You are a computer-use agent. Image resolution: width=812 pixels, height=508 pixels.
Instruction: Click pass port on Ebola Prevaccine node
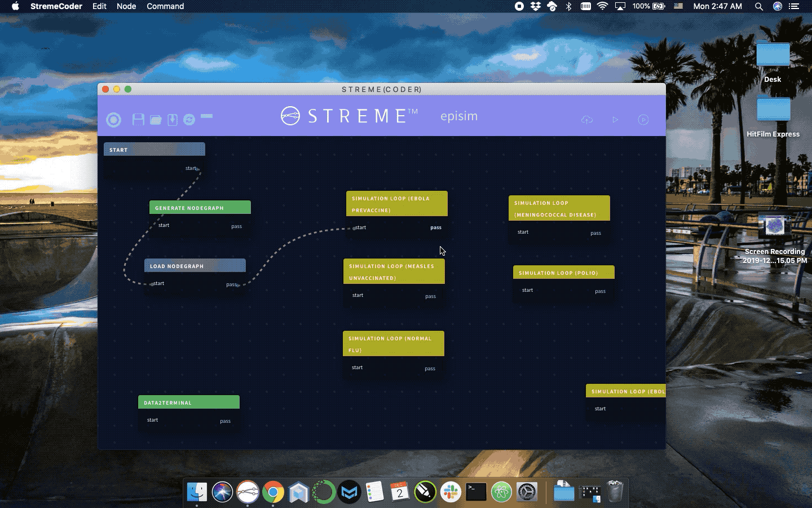(x=436, y=227)
